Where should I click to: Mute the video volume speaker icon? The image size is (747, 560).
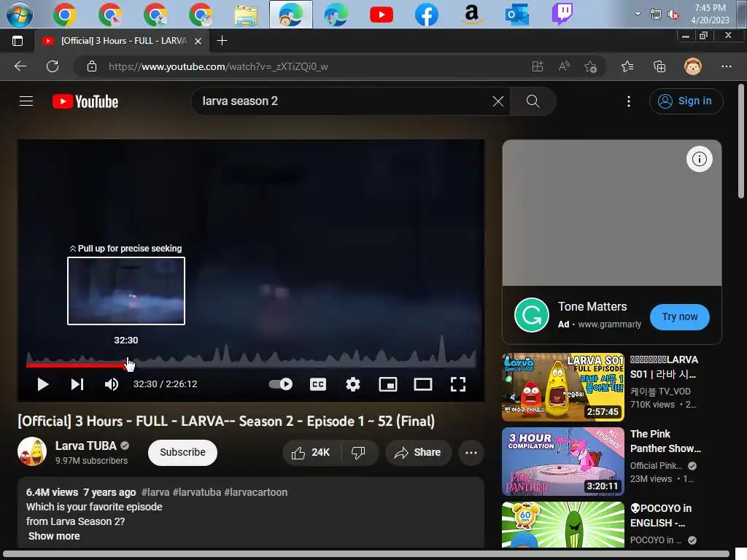pos(112,384)
